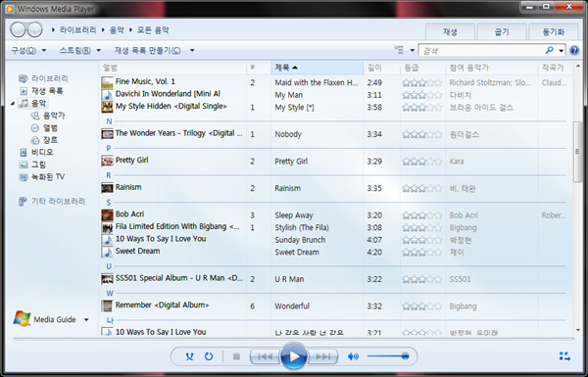Open the 구성(O) dropdown menu
The image size is (588, 377).
tap(28, 50)
